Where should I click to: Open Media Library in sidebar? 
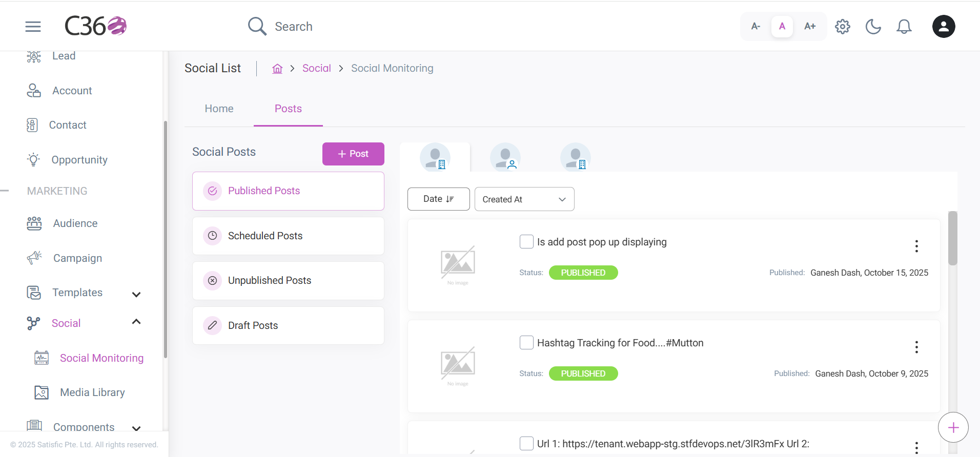point(92,392)
